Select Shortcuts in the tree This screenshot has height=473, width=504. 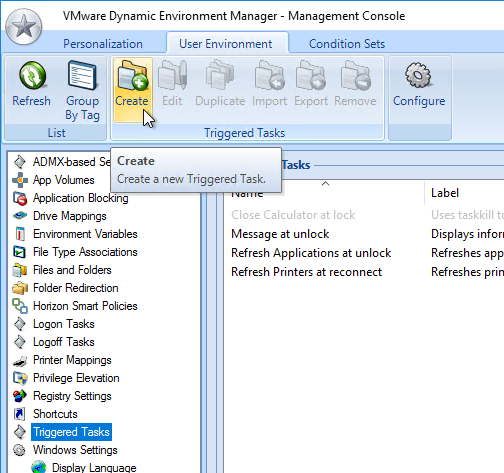pos(55,414)
